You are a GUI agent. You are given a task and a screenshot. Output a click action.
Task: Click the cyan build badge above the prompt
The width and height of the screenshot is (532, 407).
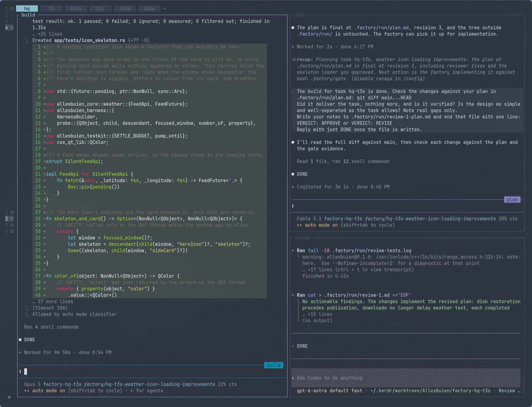[274, 365]
